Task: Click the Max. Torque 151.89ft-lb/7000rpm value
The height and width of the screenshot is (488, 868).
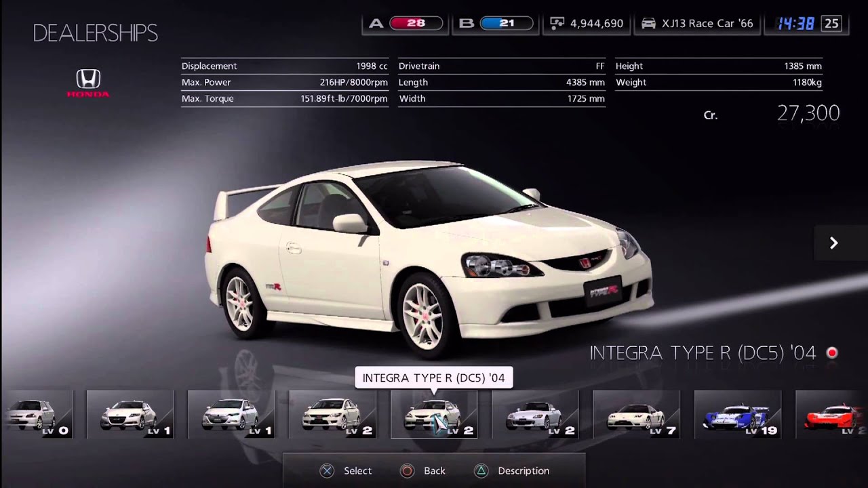Action: [x=344, y=99]
